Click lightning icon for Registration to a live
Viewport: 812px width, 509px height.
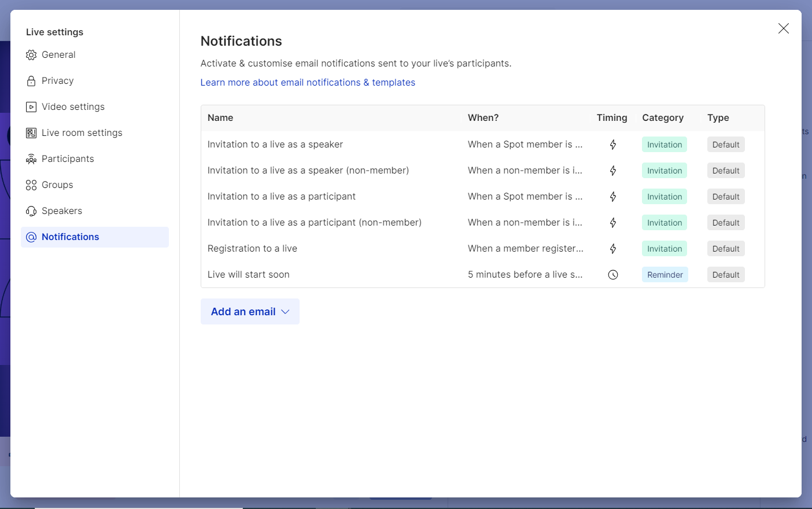point(613,249)
